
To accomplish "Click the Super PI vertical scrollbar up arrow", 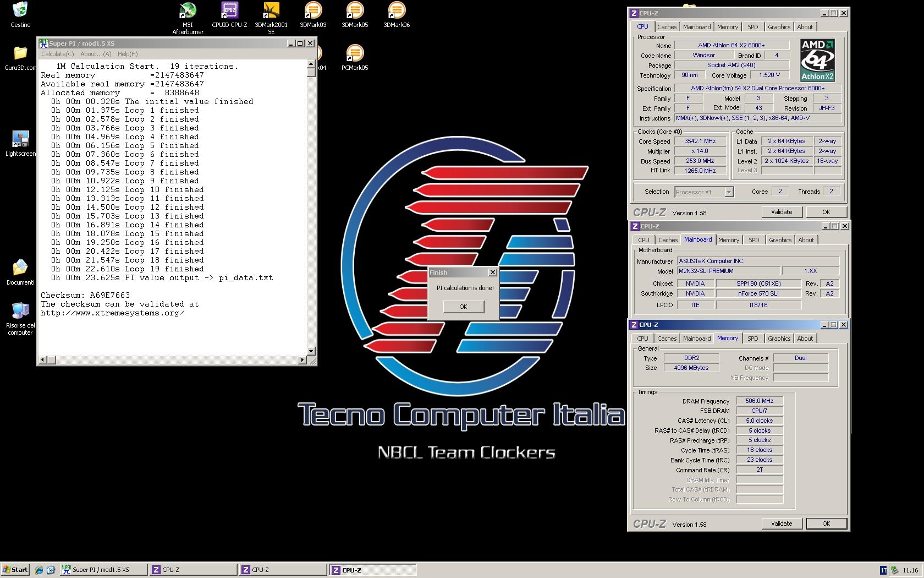I will 311,64.
